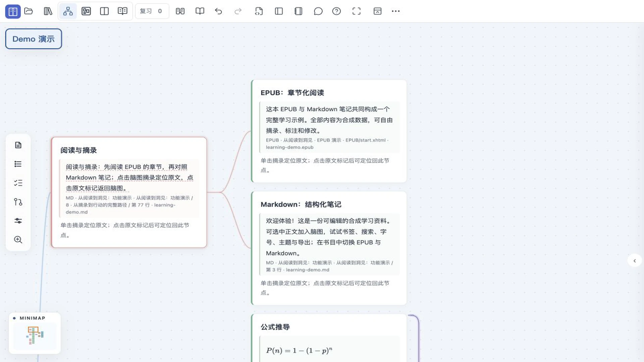Image resolution: width=644 pixels, height=362 pixels.
Task: Click the two-page layout icon
Action: click(180, 11)
